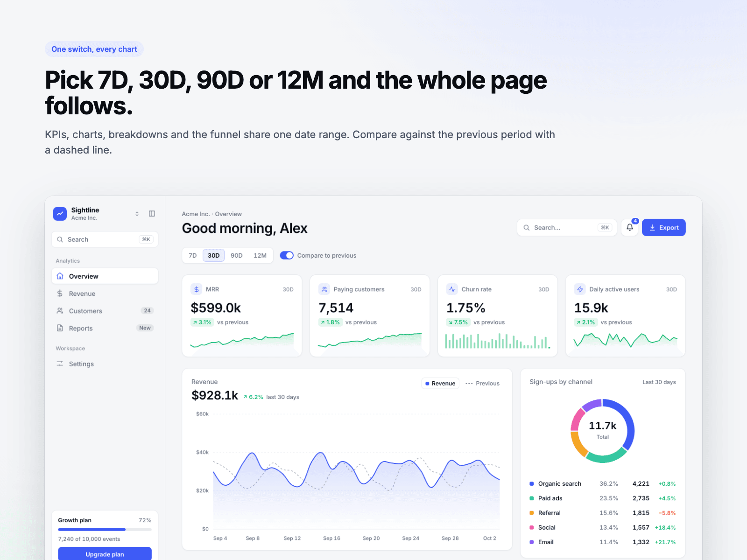Click the Upgrade plan button

(105, 554)
